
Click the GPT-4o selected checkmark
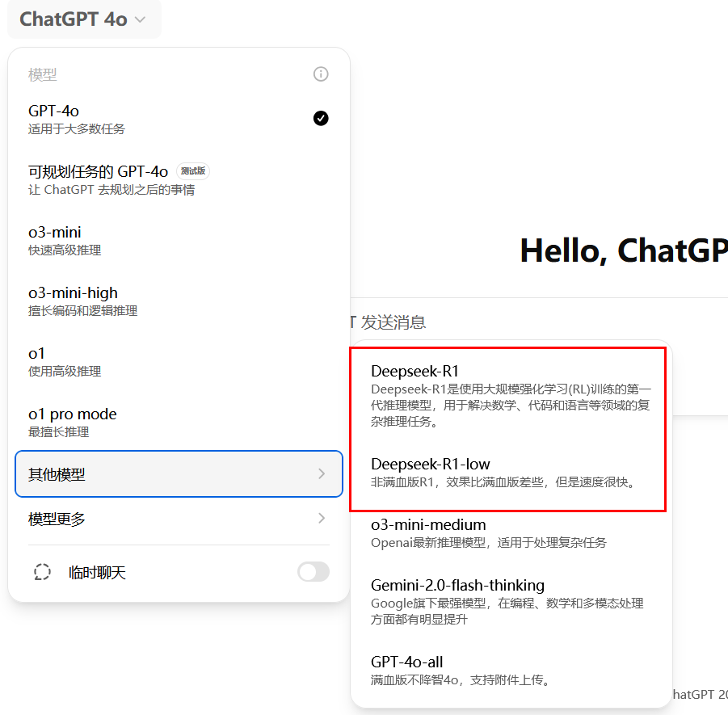click(x=321, y=119)
